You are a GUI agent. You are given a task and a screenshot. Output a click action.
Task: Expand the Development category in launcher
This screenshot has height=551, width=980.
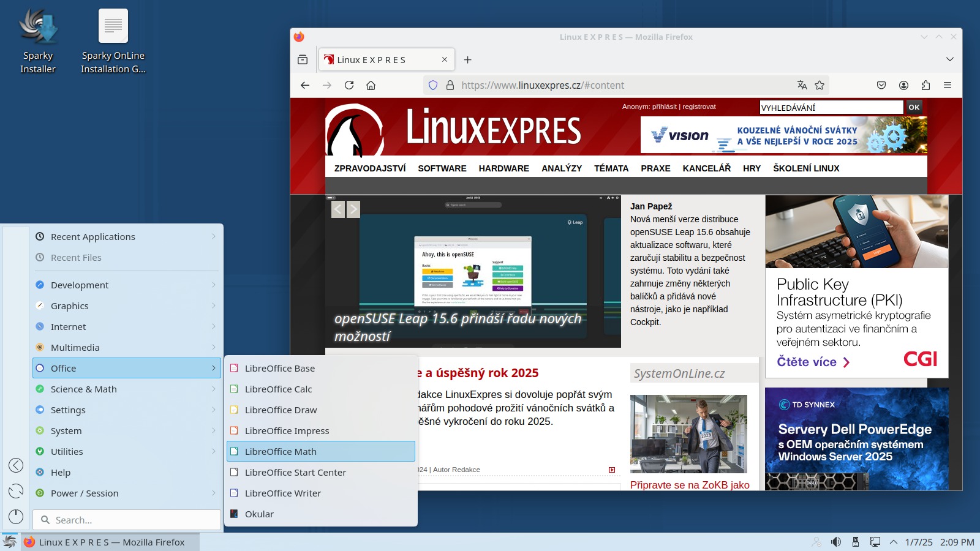[126, 285]
